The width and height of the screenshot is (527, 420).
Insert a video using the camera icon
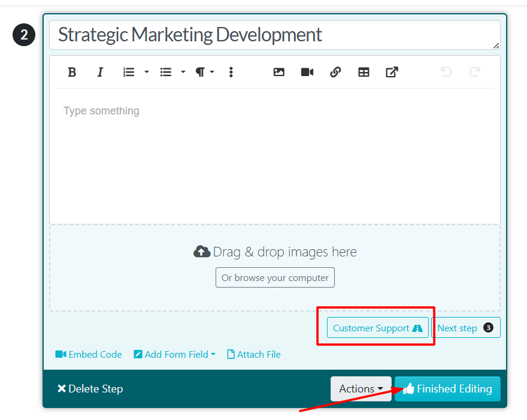(307, 72)
